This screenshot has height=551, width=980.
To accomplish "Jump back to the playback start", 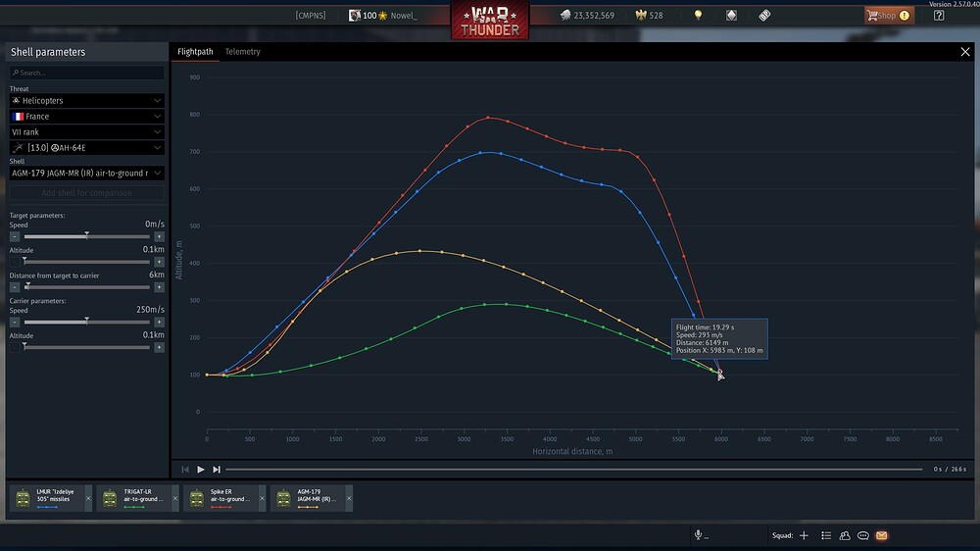I will click(x=185, y=469).
